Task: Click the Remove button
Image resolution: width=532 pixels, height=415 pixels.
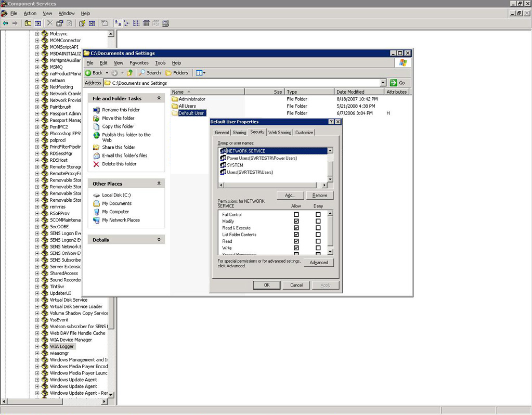Action: click(320, 196)
